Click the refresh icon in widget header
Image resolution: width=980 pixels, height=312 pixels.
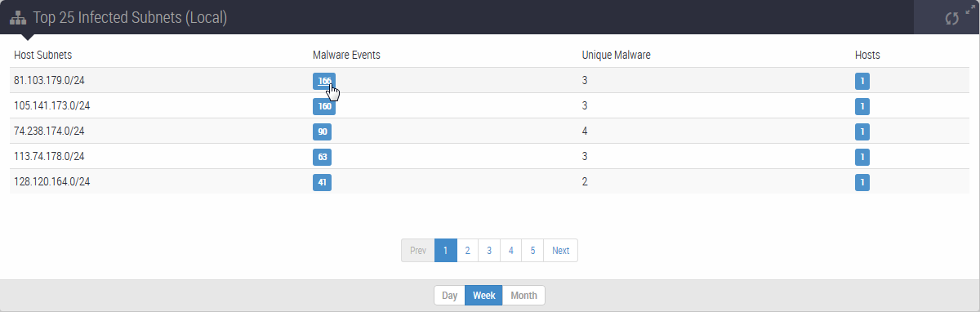(951, 18)
